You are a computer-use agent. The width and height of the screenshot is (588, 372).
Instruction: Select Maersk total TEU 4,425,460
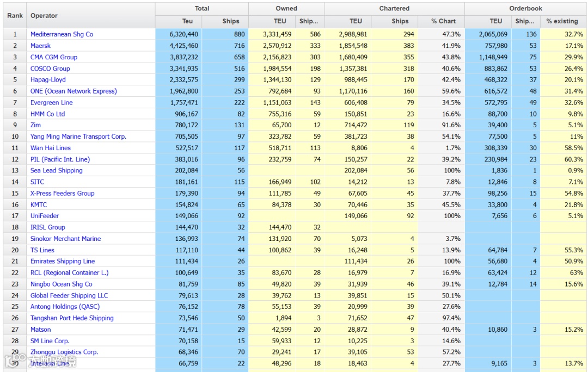coord(179,46)
